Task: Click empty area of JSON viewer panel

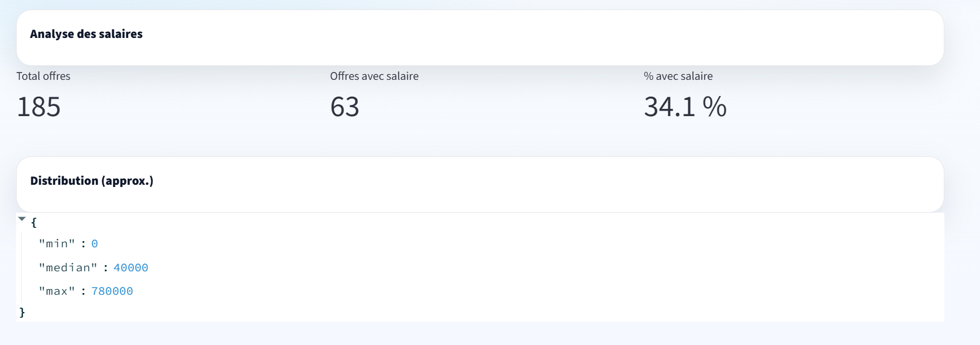Action: (x=502, y=268)
